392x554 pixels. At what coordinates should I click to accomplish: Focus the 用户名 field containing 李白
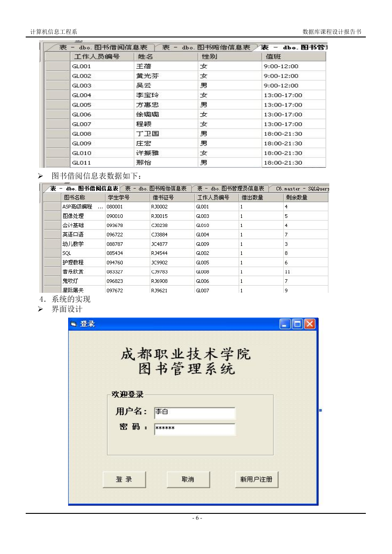pos(194,413)
